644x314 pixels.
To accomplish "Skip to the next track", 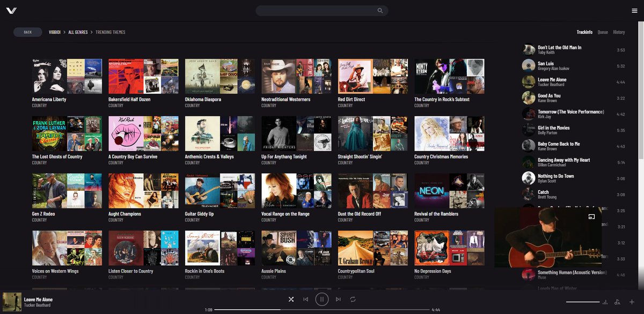I will click(x=338, y=300).
